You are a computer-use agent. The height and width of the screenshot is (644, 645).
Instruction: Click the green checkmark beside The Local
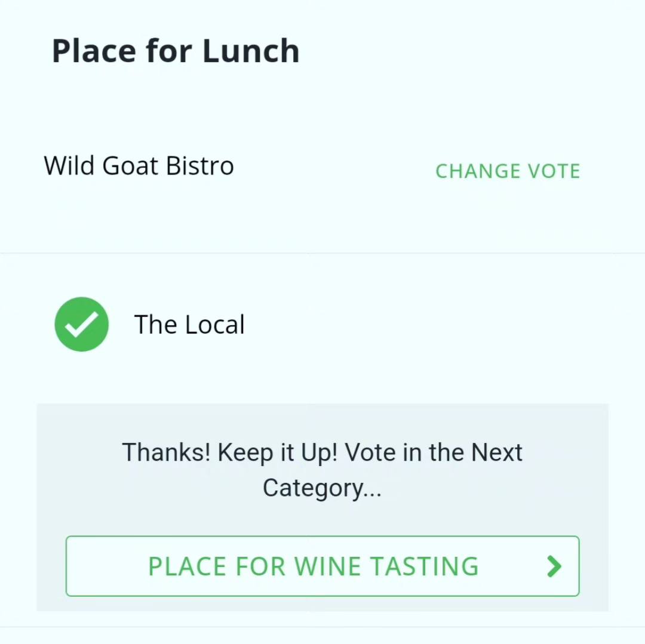[81, 324]
